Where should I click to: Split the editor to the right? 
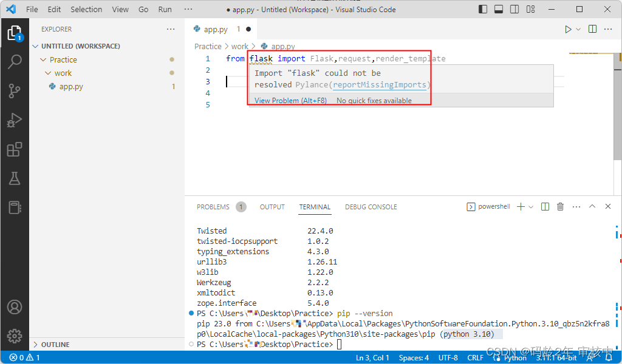click(x=593, y=29)
